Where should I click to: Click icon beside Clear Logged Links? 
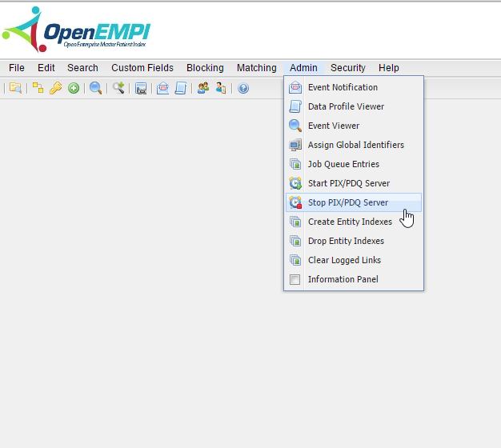pos(295,260)
